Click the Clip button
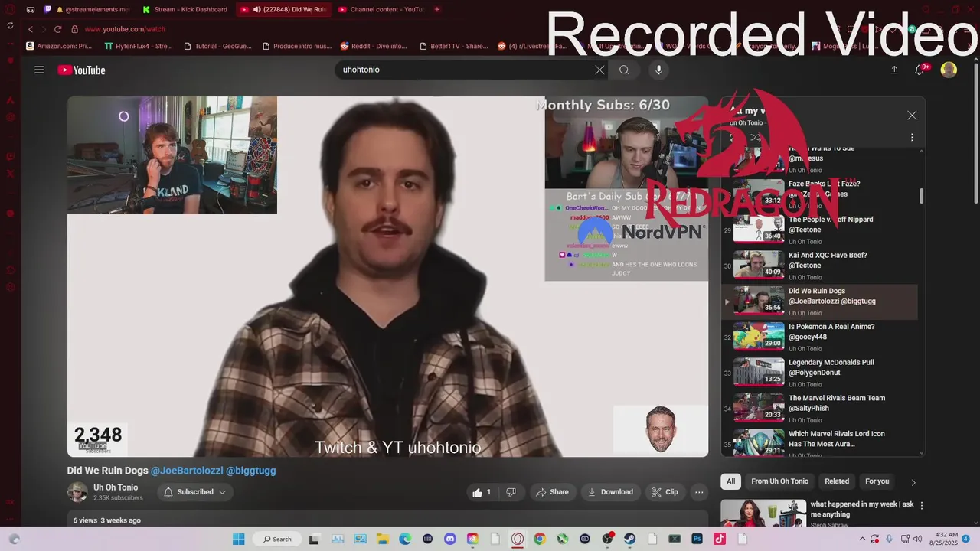Screen dimensions: 980x551 tap(665, 492)
